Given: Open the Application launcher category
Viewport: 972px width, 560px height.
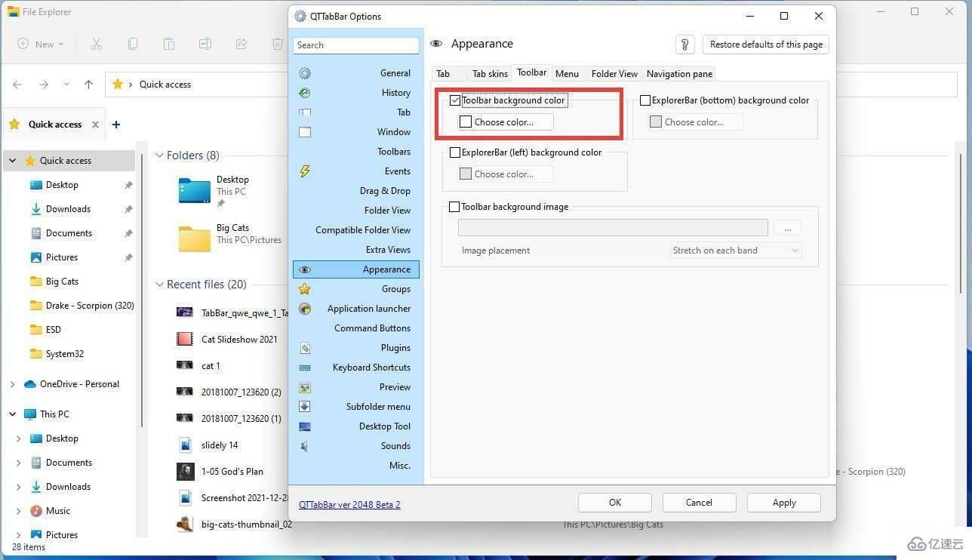Looking at the screenshot, I should click(356, 309).
